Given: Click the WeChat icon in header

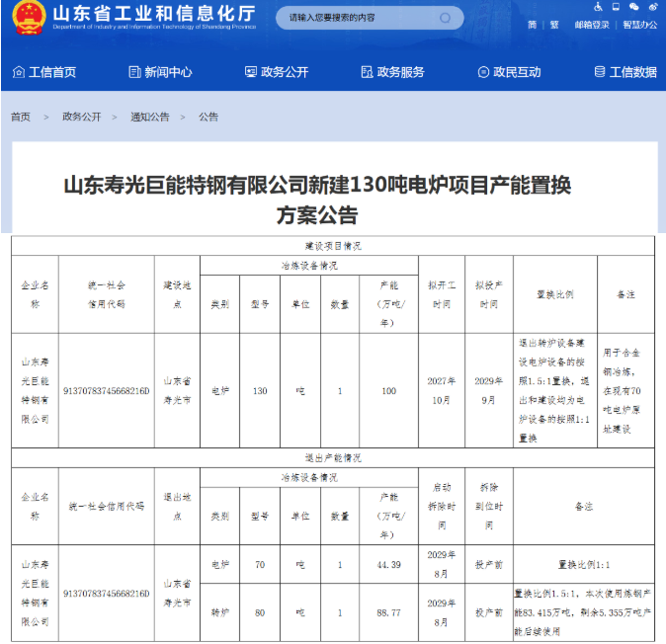Looking at the screenshot, I should coord(634,6).
